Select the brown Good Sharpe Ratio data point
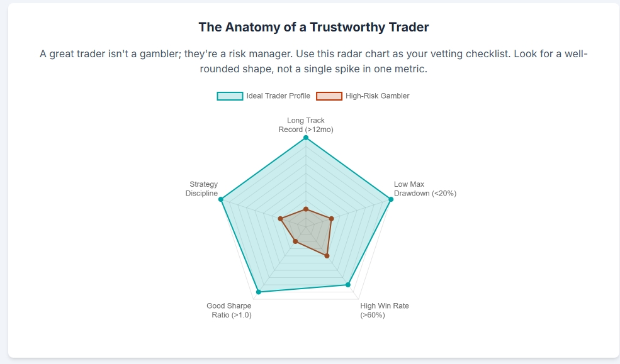The width and height of the screenshot is (620, 364). tap(295, 241)
